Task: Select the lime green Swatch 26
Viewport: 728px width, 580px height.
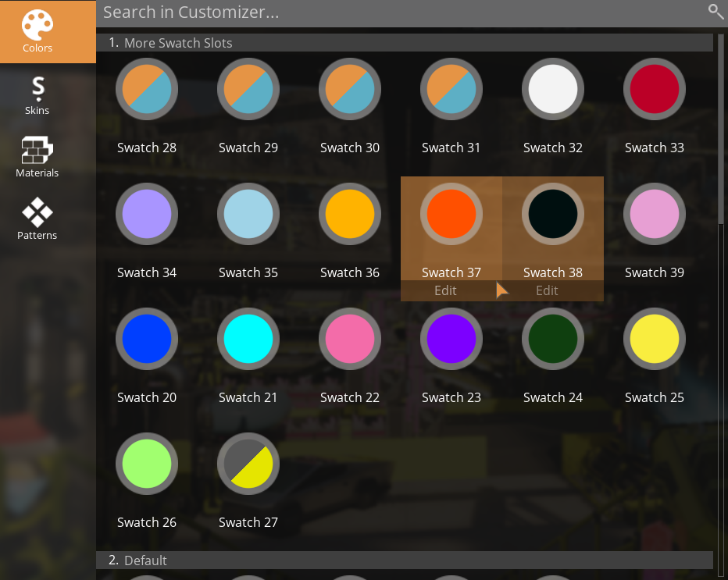Action: point(147,464)
